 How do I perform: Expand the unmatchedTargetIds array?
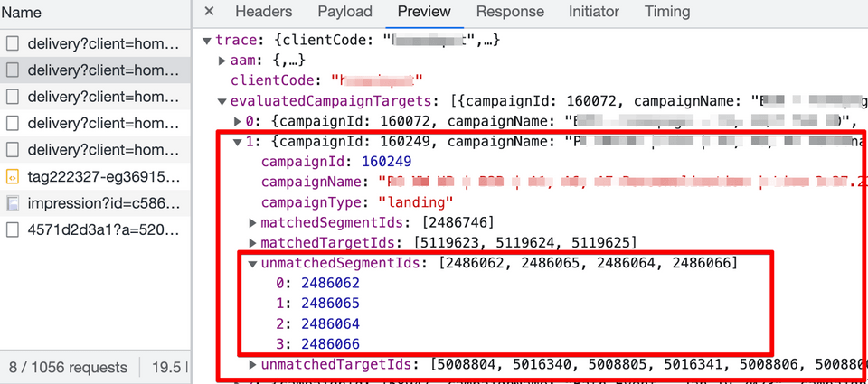pyautogui.click(x=253, y=365)
